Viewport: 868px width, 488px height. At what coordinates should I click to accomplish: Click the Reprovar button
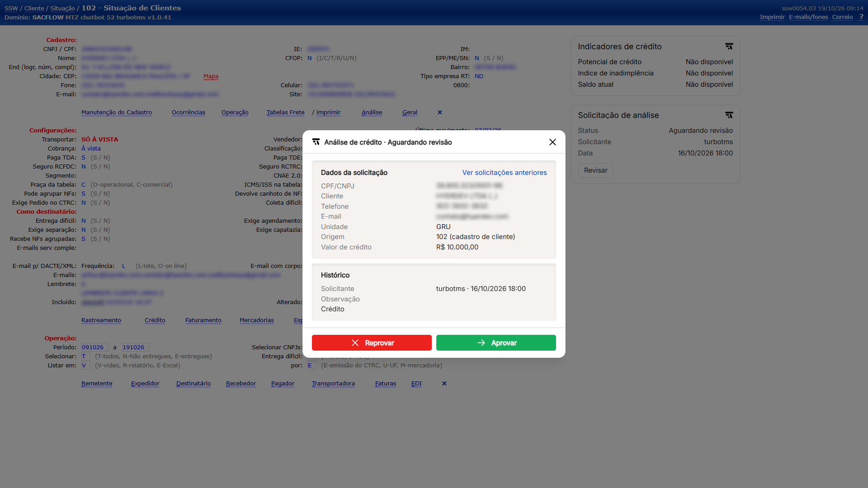pos(372,343)
